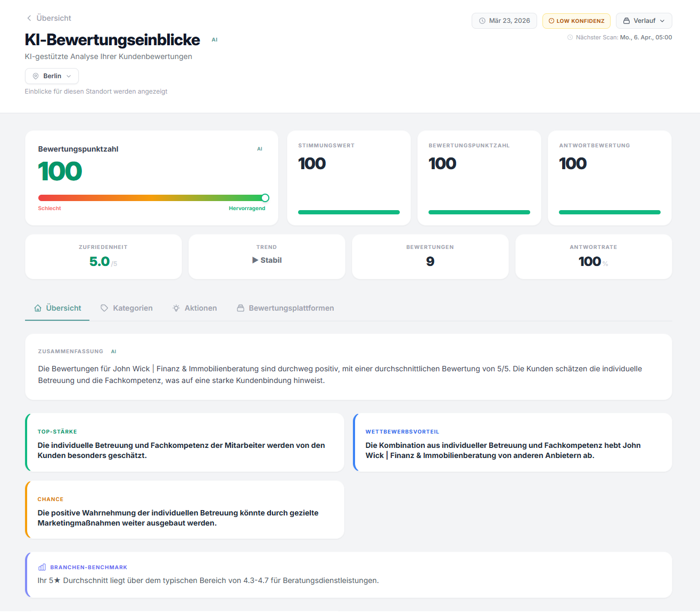
Task: Click the AI badge beside the page title
Action: tap(215, 40)
